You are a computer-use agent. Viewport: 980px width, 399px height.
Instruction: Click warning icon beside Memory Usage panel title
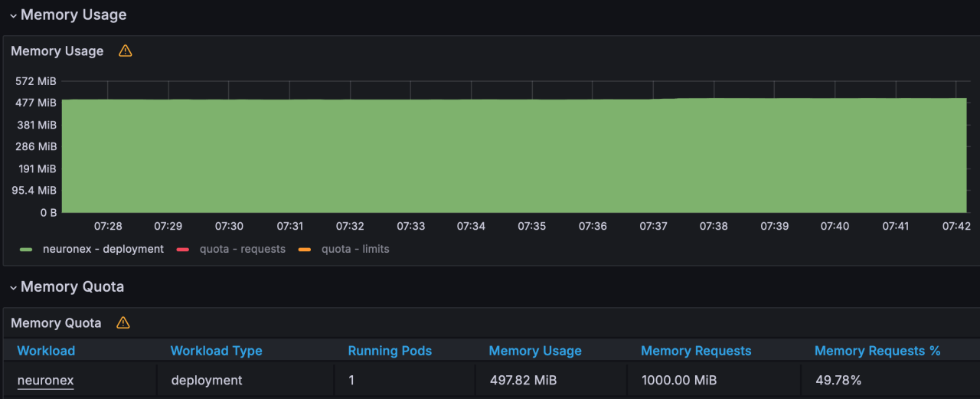(x=126, y=51)
